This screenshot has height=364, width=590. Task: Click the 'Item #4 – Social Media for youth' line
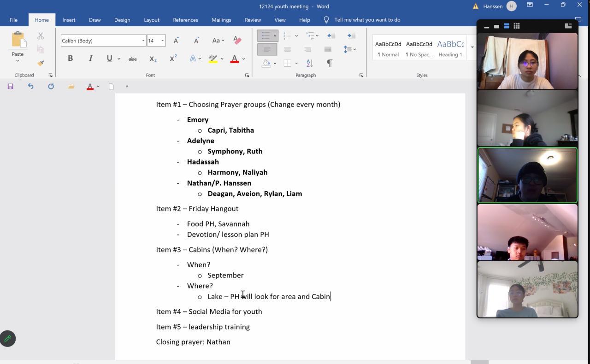pyautogui.click(x=209, y=311)
